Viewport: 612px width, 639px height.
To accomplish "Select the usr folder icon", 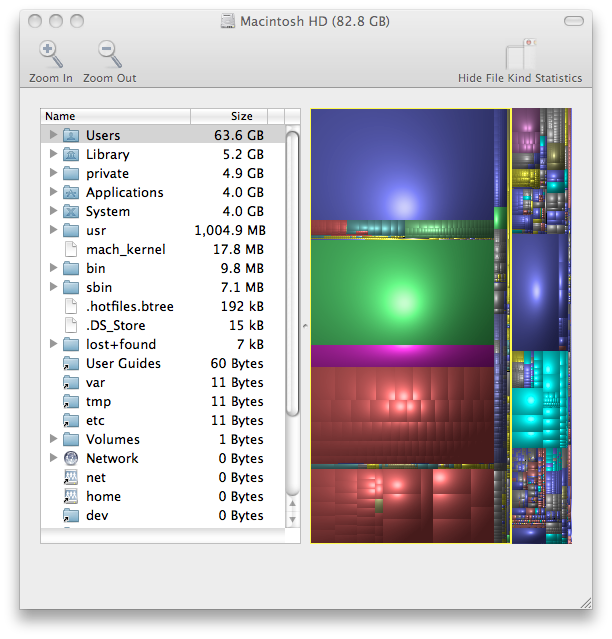I will pyautogui.click(x=71, y=230).
